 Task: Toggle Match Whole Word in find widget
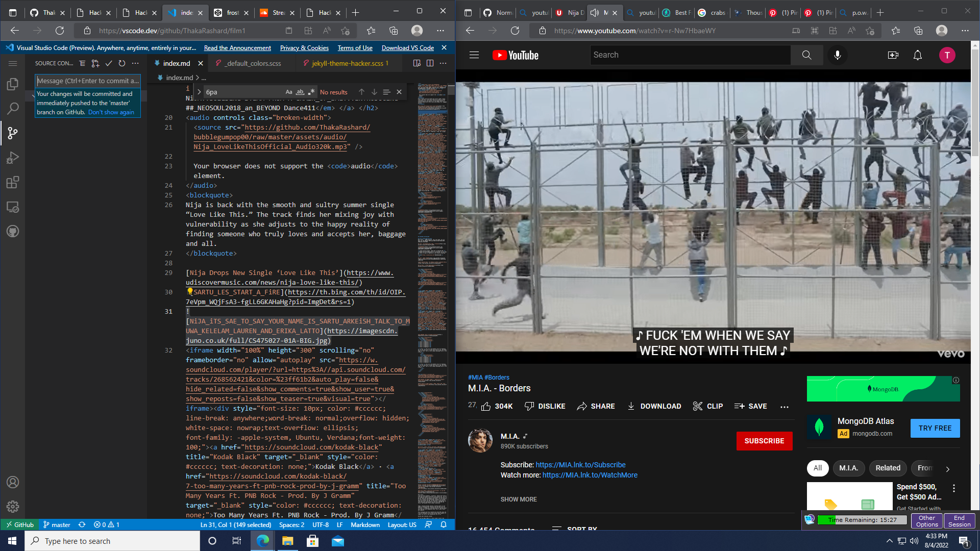tap(300, 92)
